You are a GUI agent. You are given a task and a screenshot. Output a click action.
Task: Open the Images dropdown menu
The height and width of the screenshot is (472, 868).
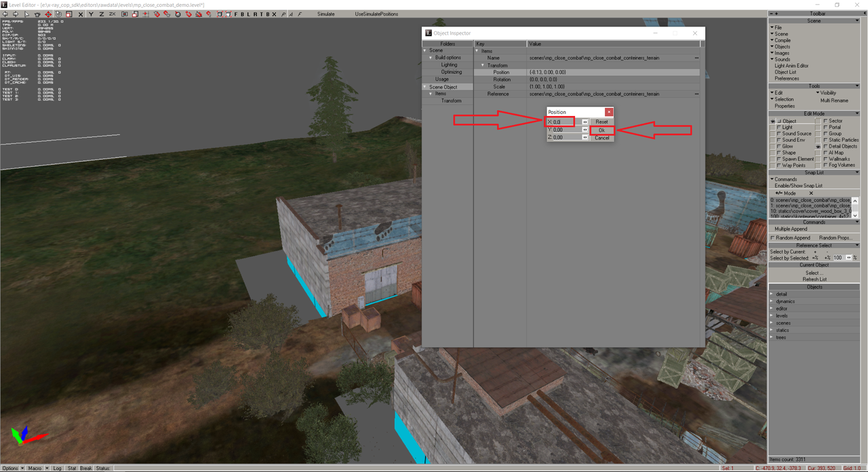pos(780,53)
